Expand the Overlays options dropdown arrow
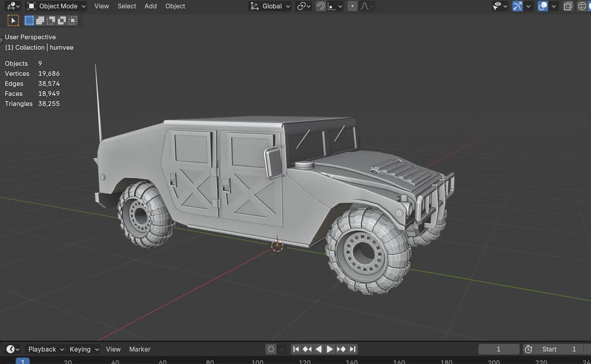This screenshot has height=364, width=591. pyautogui.click(x=554, y=6)
